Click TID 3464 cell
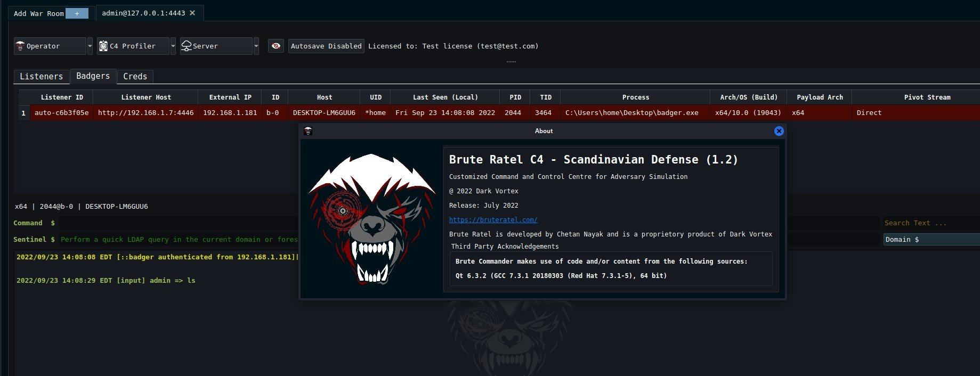 (546, 112)
